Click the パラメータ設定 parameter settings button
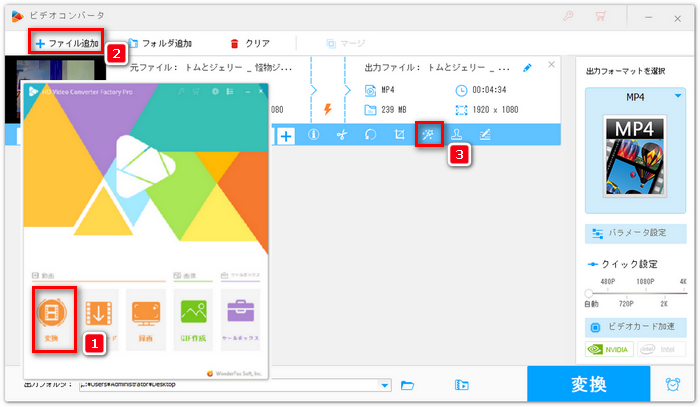700x407 pixels. tap(637, 233)
